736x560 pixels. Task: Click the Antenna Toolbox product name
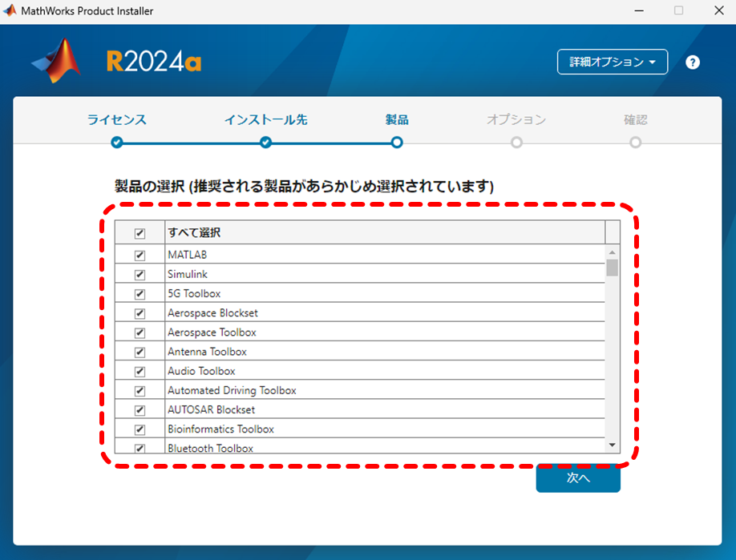[x=207, y=352]
